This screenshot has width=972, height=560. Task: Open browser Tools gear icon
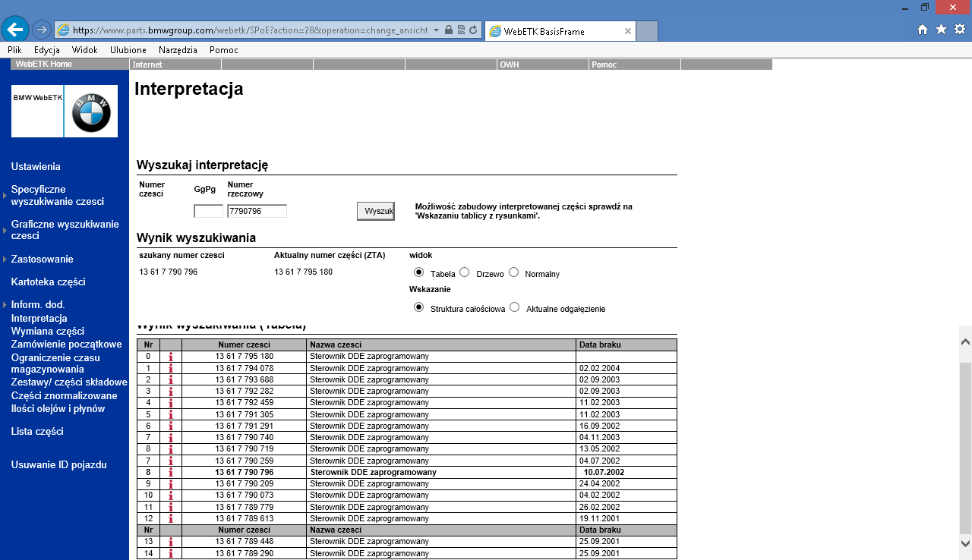click(959, 30)
